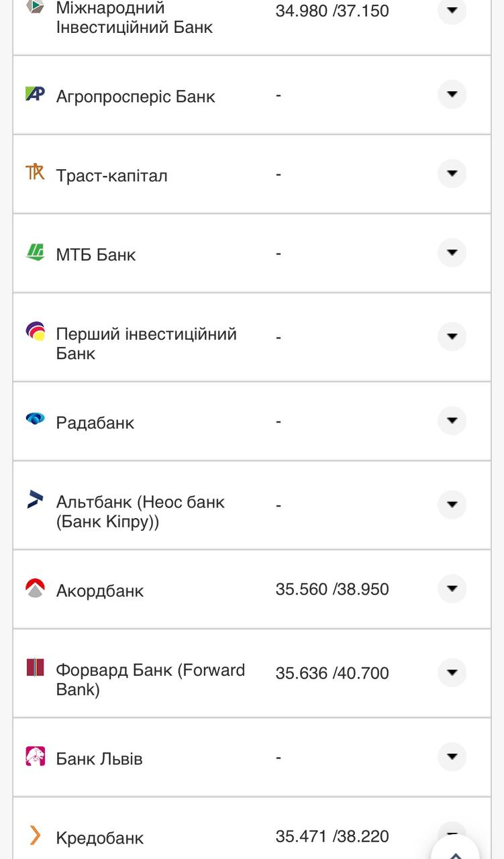Expand the Агропросперіс Банк row details

pyautogui.click(x=452, y=95)
